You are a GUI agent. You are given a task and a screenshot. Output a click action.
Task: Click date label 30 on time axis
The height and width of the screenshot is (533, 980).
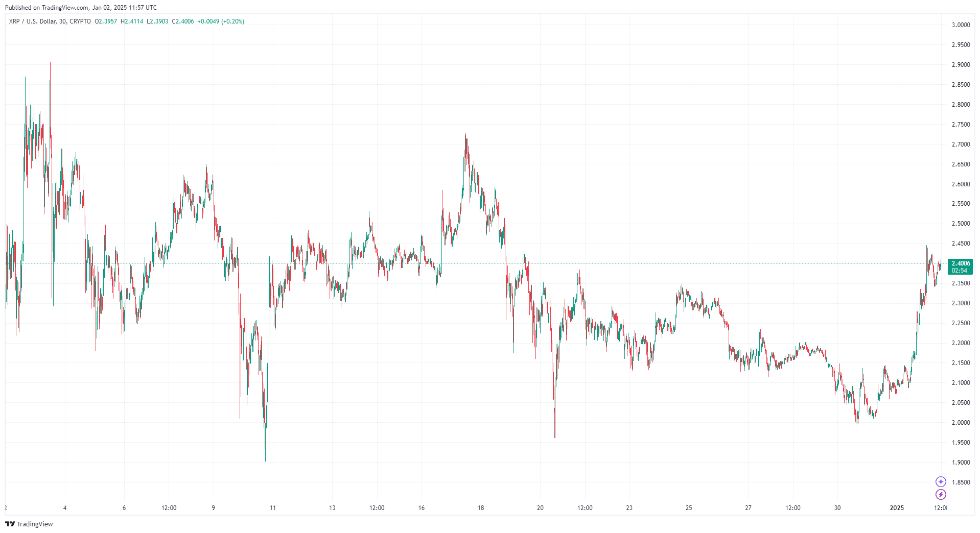tap(837, 508)
